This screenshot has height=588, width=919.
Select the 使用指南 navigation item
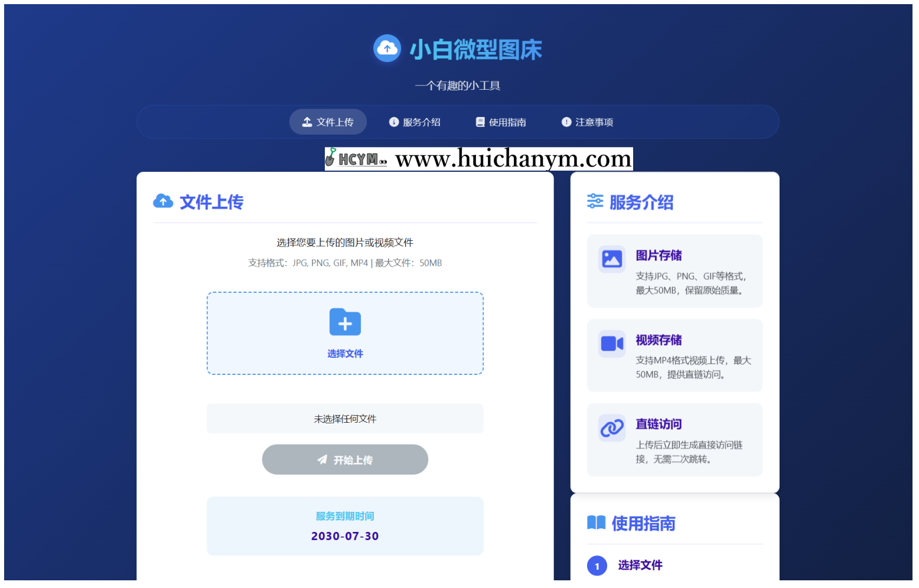(x=500, y=122)
